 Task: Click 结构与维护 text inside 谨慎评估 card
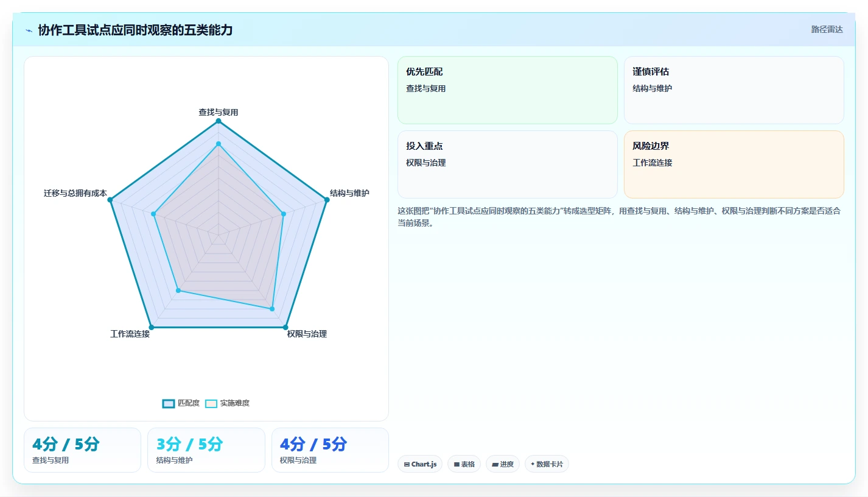click(653, 88)
